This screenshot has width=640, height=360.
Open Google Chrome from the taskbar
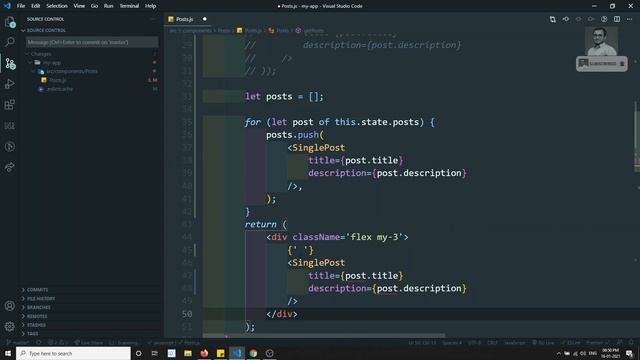click(253, 353)
